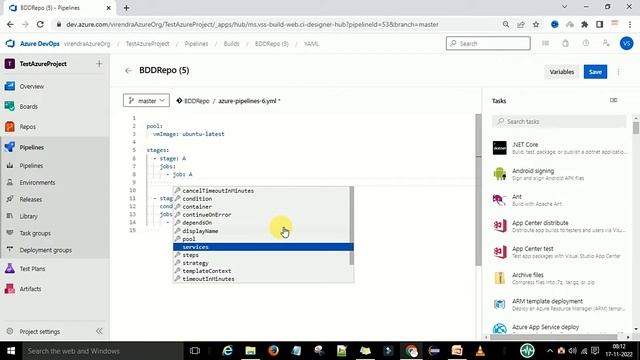
Task: Click the Azure DevOps search box
Action: coord(488,43)
